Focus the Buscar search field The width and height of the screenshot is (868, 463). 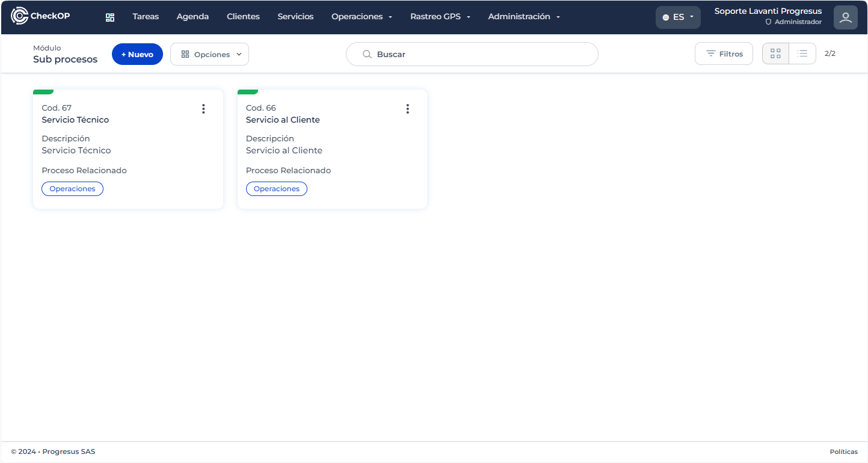point(472,54)
